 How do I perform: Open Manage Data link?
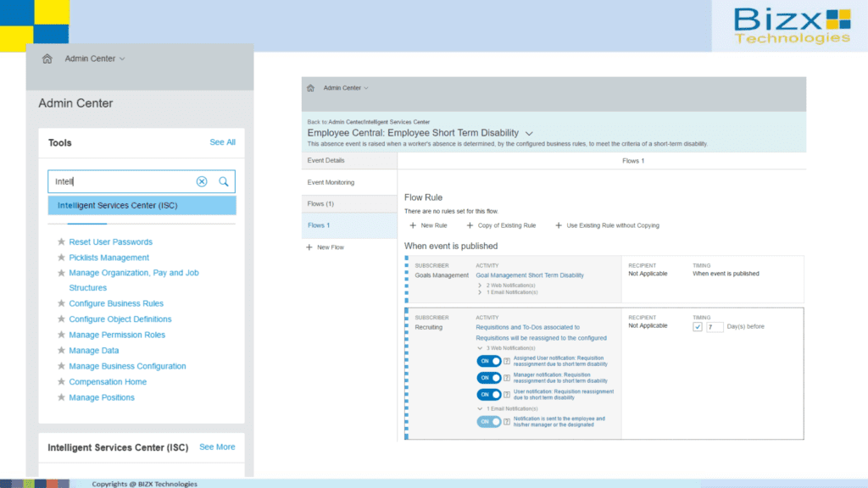pyautogui.click(x=94, y=350)
